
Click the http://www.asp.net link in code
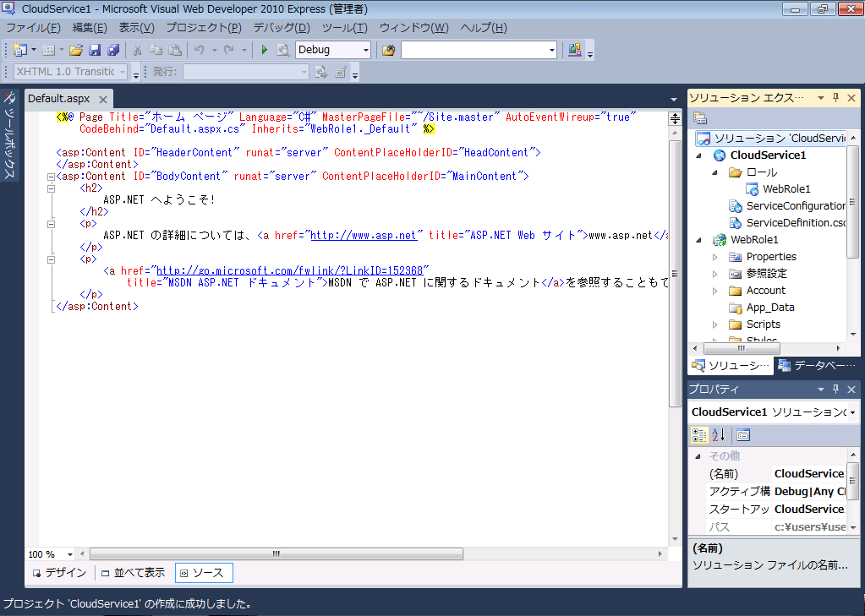coord(364,236)
